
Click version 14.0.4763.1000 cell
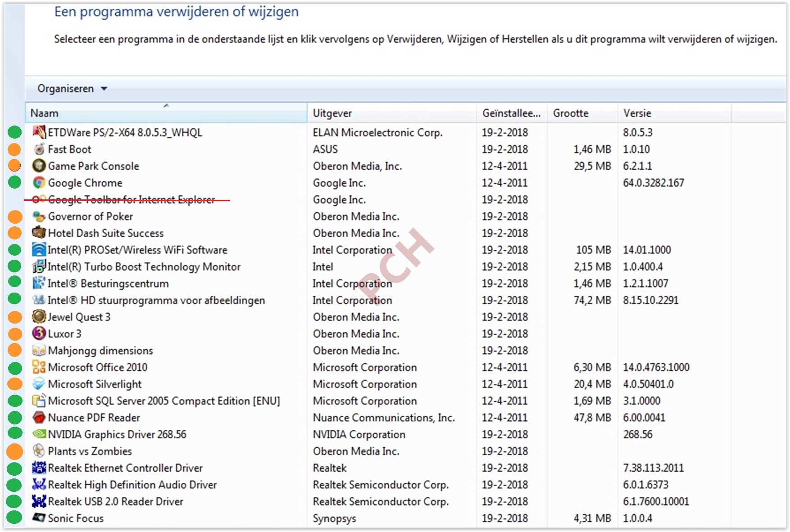656,367
